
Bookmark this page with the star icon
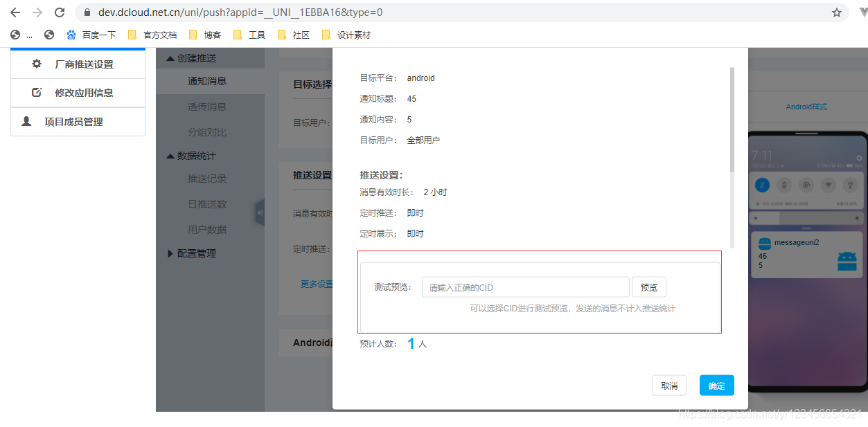click(x=837, y=12)
